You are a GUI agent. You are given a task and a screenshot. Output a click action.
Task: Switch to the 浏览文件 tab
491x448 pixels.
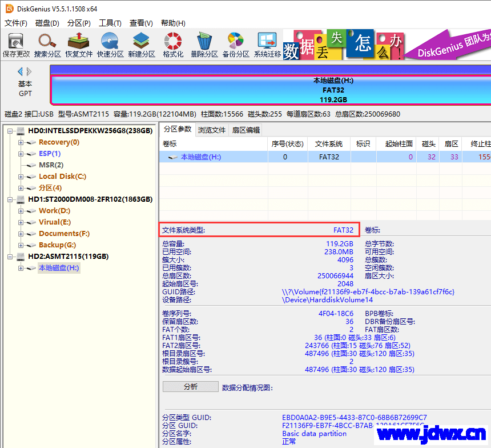212,130
